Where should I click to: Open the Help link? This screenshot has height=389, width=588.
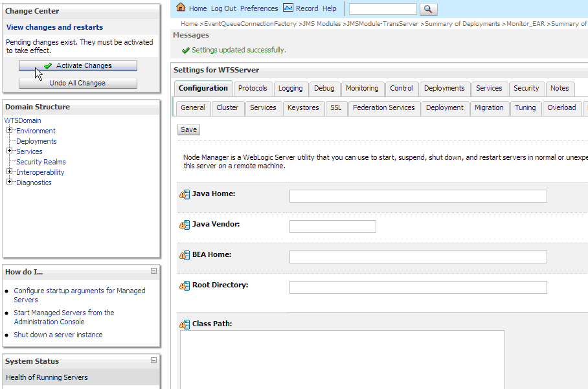(x=329, y=8)
